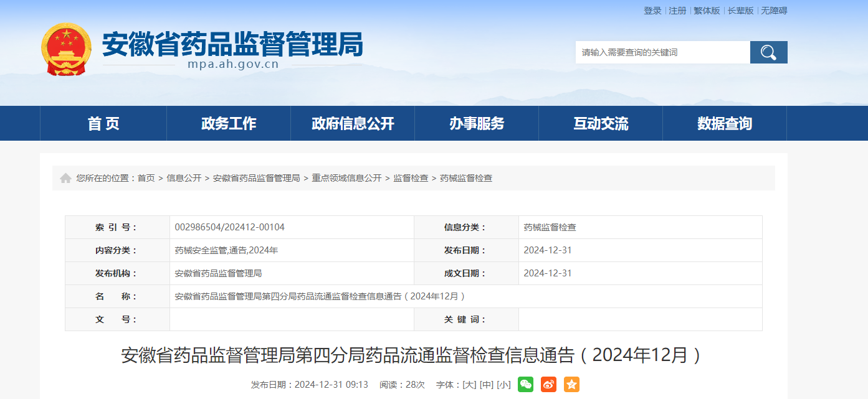Click breadcrumb link 安徽省药品监督管理局
This screenshot has height=399, width=868.
257,178
